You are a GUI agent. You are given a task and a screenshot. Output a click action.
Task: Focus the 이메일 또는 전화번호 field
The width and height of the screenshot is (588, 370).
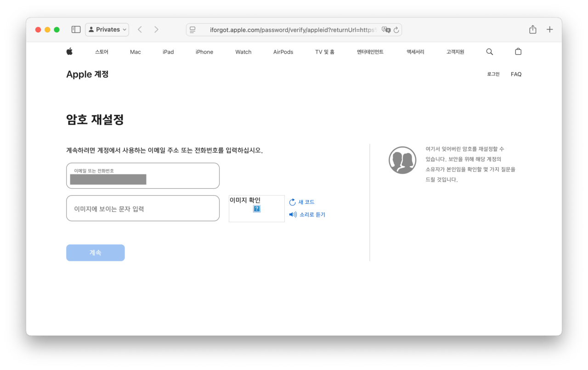click(x=143, y=176)
